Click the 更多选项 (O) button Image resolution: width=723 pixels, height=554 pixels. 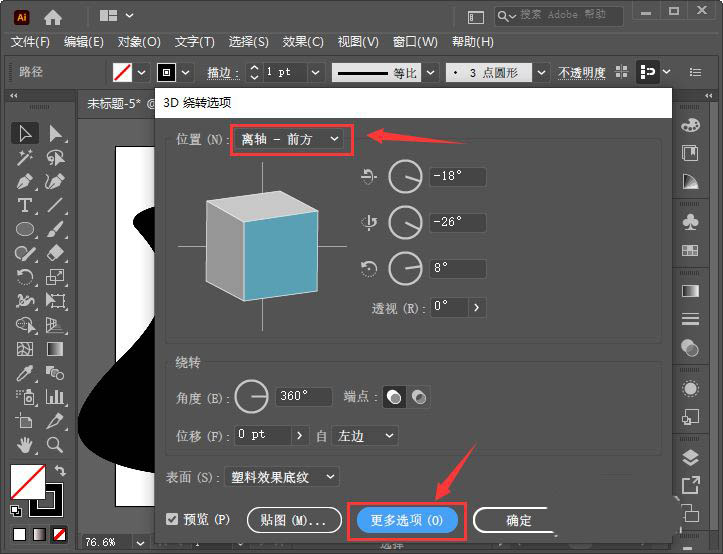coord(407,520)
